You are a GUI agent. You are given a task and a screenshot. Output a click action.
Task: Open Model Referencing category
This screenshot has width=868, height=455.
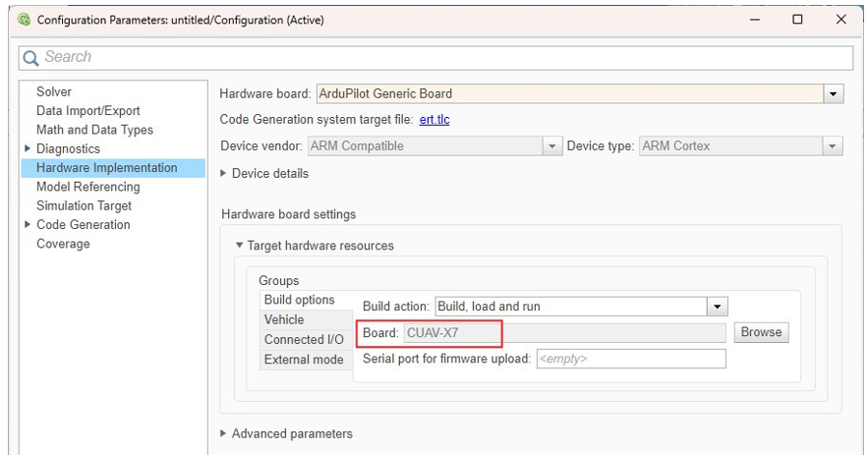88,187
